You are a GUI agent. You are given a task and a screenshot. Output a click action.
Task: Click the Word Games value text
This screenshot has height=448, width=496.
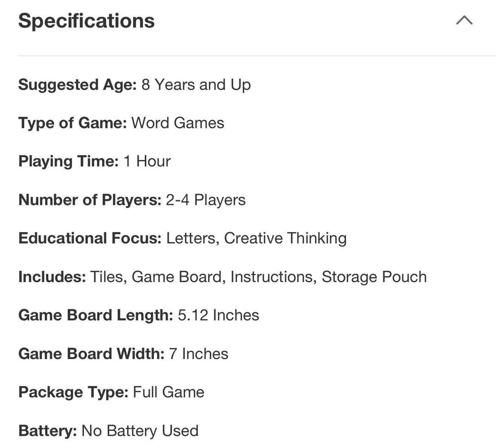[178, 123]
